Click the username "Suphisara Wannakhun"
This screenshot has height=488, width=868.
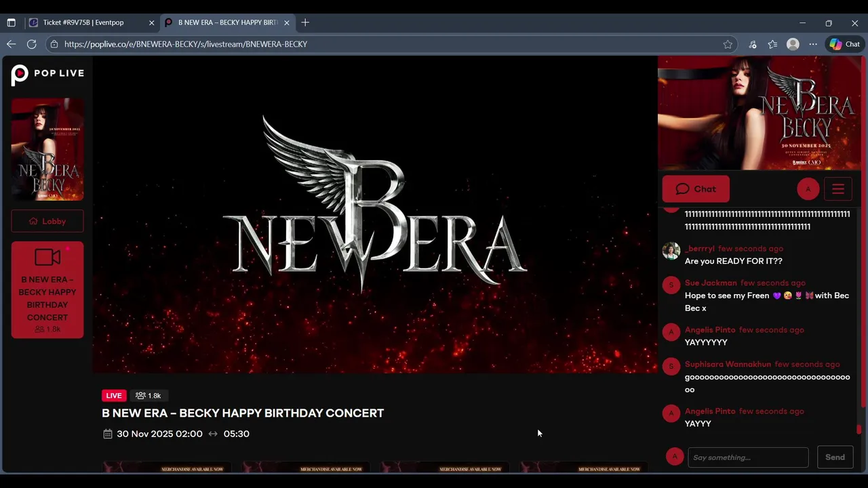pos(728,364)
